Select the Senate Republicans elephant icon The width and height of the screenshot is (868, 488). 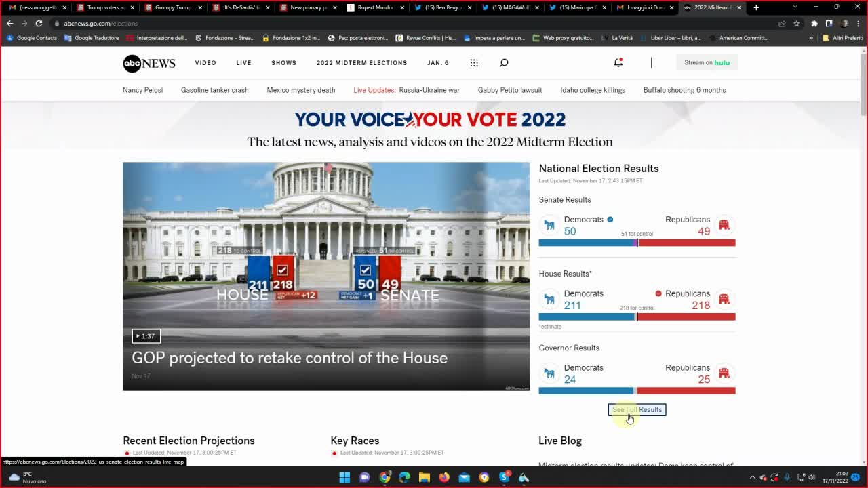pyautogui.click(x=724, y=225)
